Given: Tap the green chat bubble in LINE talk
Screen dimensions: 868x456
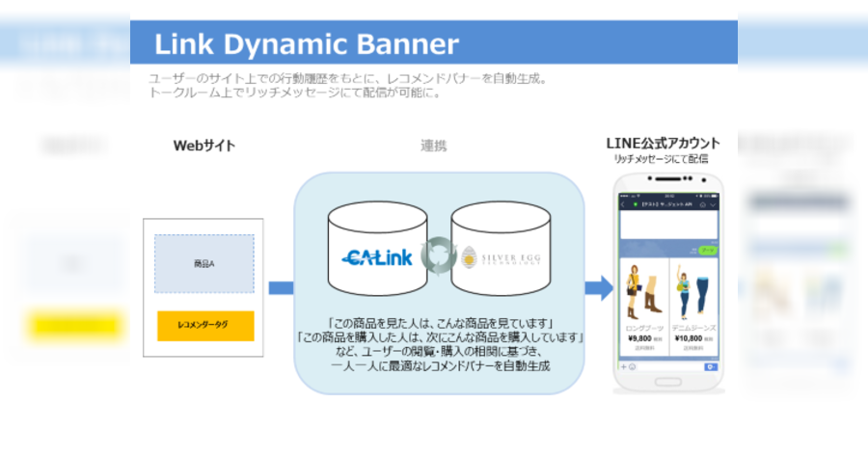Looking at the screenshot, I should (x=708, y=250).
